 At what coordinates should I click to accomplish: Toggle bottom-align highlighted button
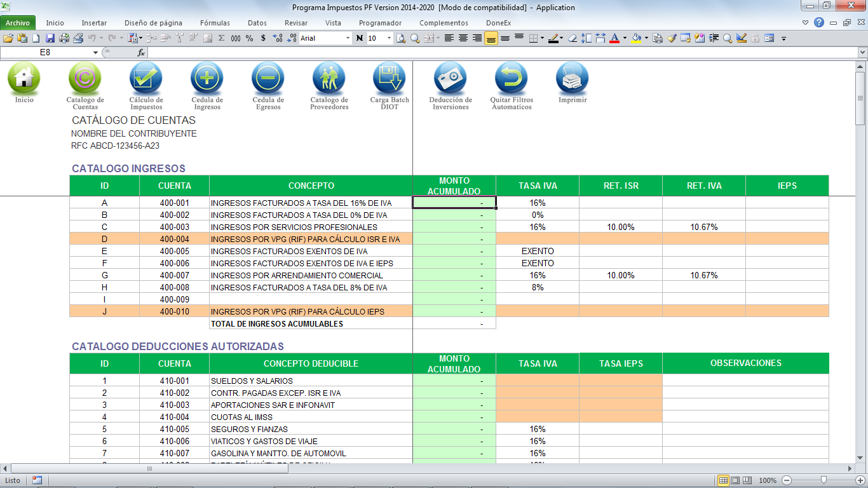click(x=491, y=38)
